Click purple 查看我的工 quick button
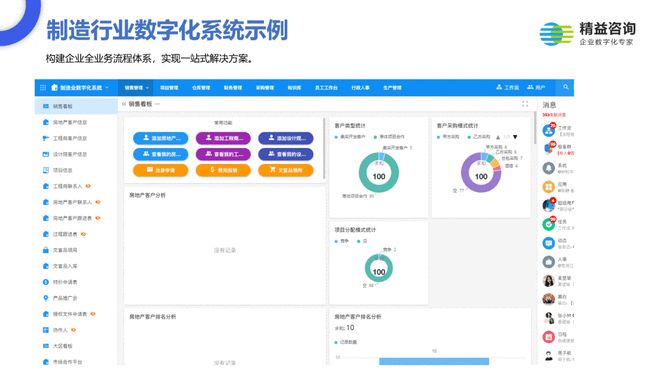 [223, 154]
